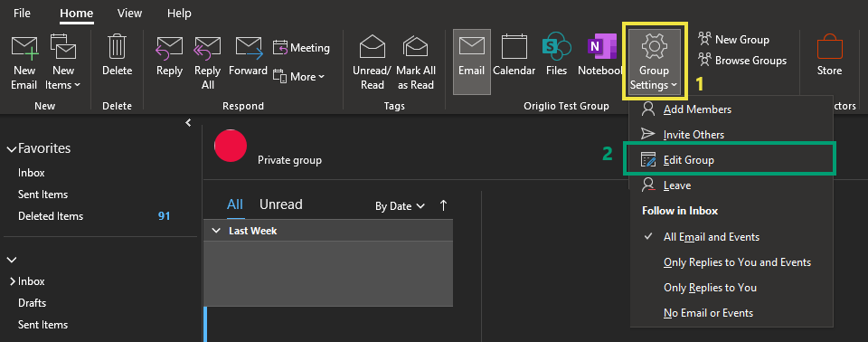Select Only Replies to You option

click(731, 288)
